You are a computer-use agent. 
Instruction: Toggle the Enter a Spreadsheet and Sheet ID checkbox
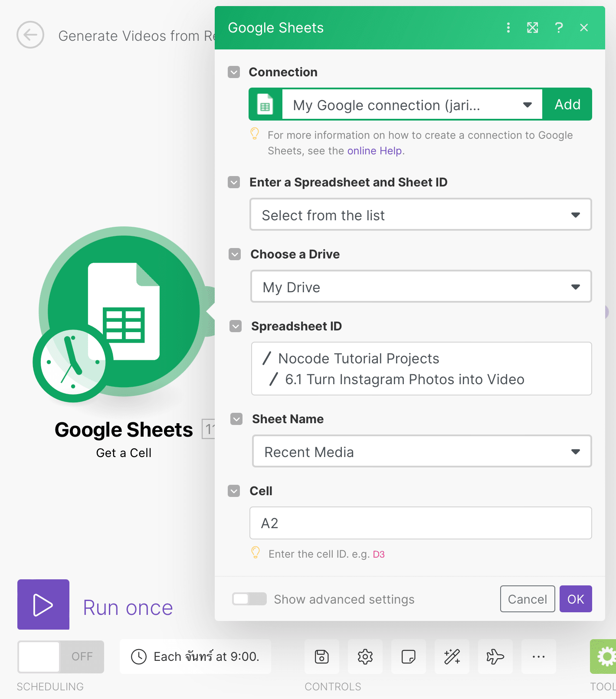click(234, 182)
